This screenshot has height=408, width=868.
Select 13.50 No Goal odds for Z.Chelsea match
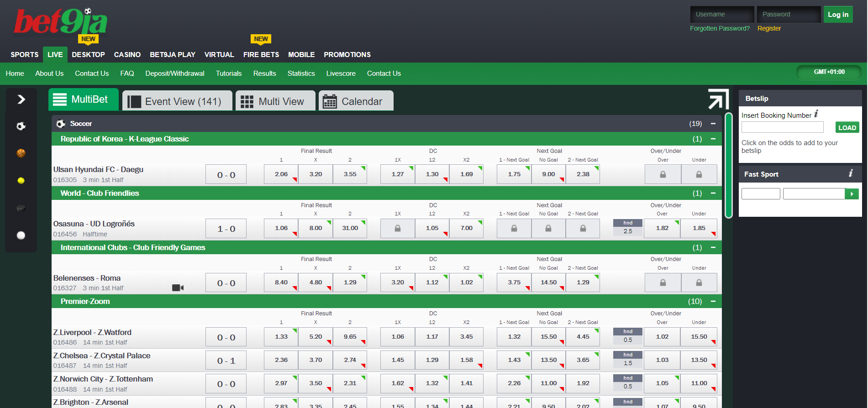coord(548,360)
